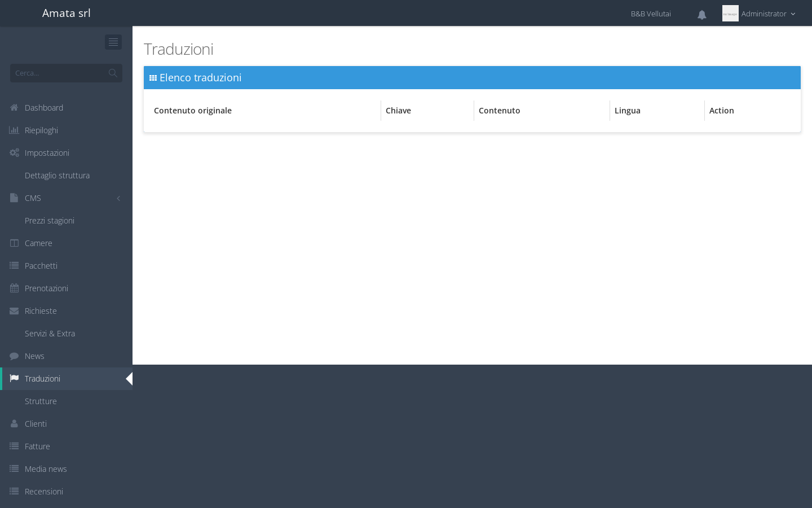Click the CMS file icon
This screenshot has height=508, width=812.
coord(14,198)
